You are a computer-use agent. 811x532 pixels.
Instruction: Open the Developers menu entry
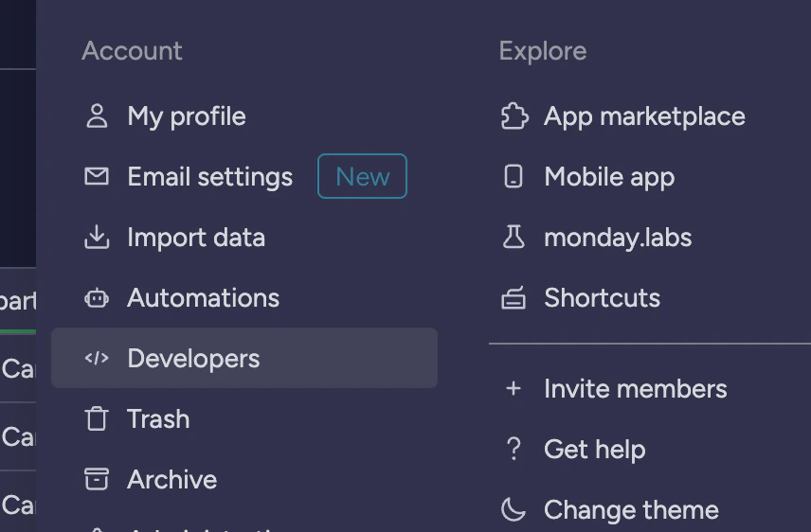pos(244,358)
